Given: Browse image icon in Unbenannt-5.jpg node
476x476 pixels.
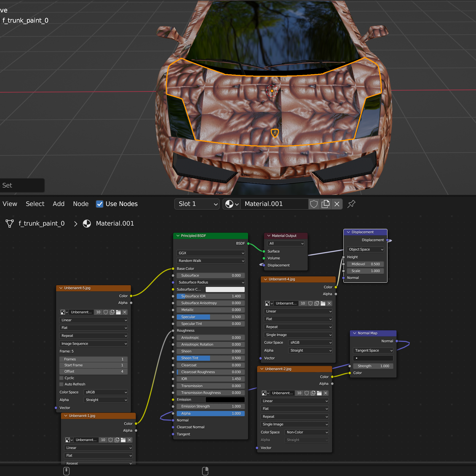Looking at the screenshot, I should [x=64, y=312].
